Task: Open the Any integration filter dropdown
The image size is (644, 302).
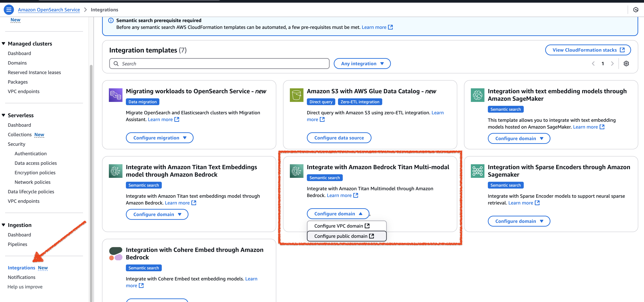Action: pos(362,63)
